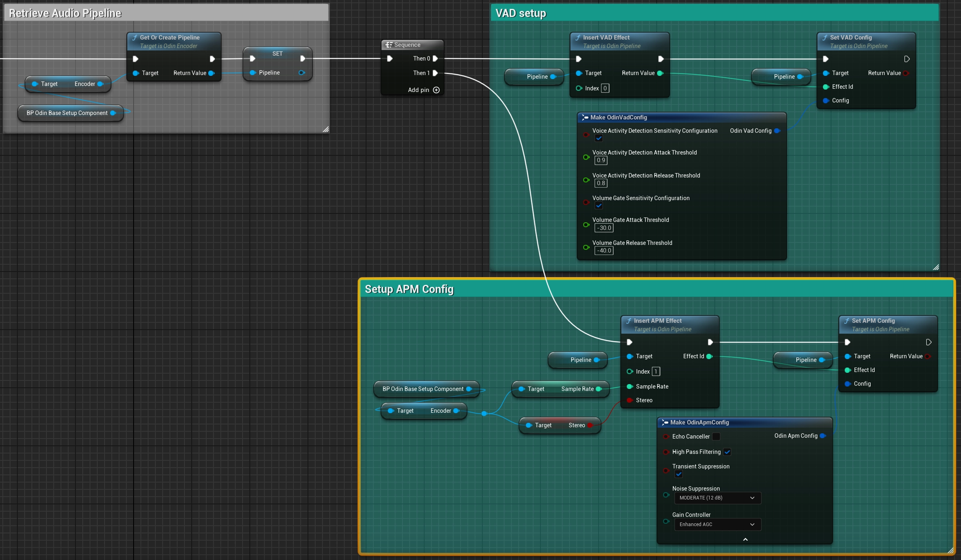Click the Pipeline output pin on SET node
Viewport: 961px width, 560px height.
tap(302, 73)
